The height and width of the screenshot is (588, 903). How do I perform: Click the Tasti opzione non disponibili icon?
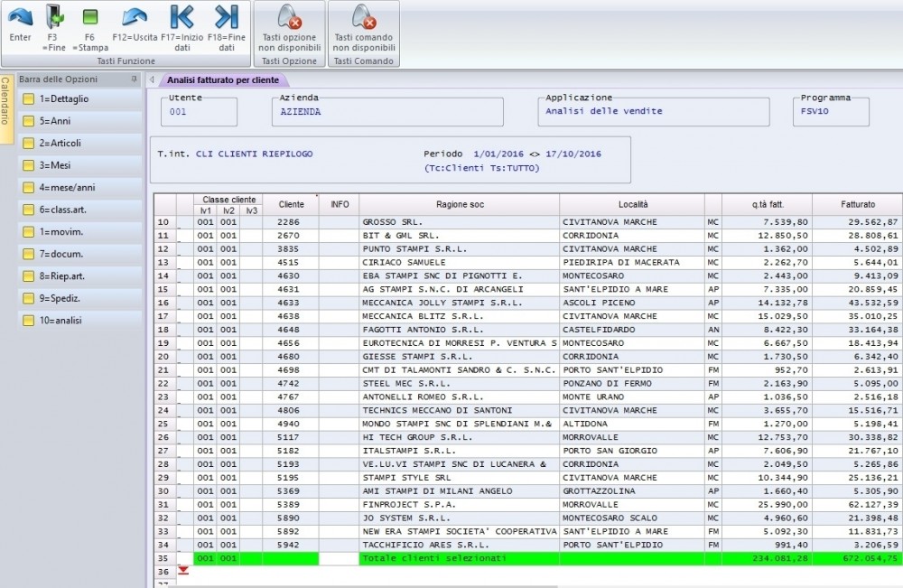[289, 17]
